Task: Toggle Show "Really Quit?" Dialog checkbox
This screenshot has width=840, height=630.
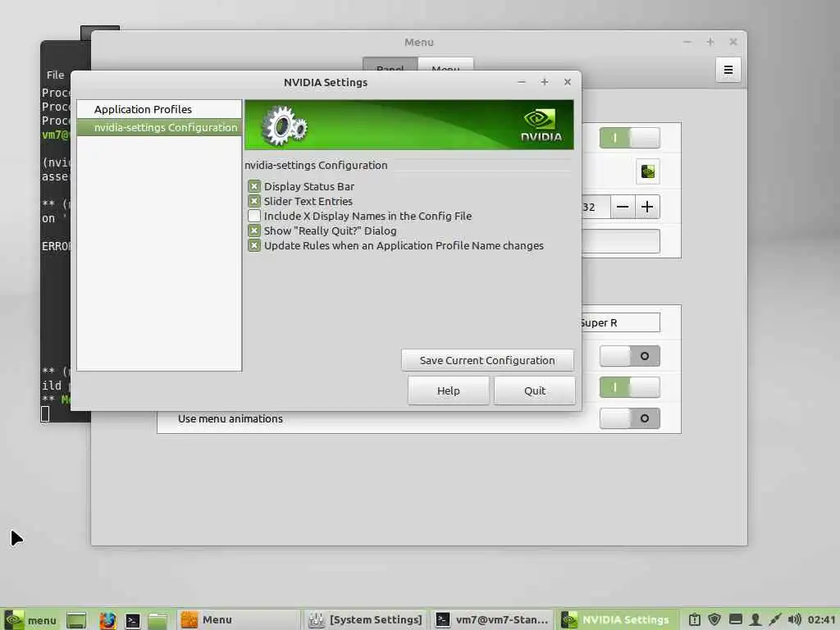Action: 254,231
